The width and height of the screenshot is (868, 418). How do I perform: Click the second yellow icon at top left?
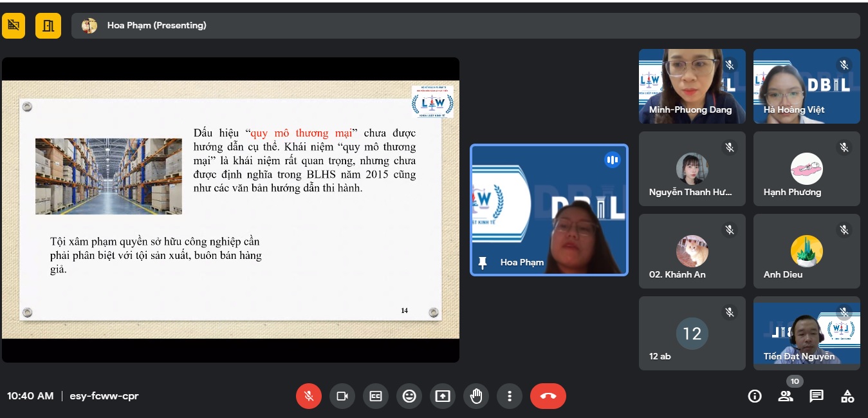click(48, 26)
